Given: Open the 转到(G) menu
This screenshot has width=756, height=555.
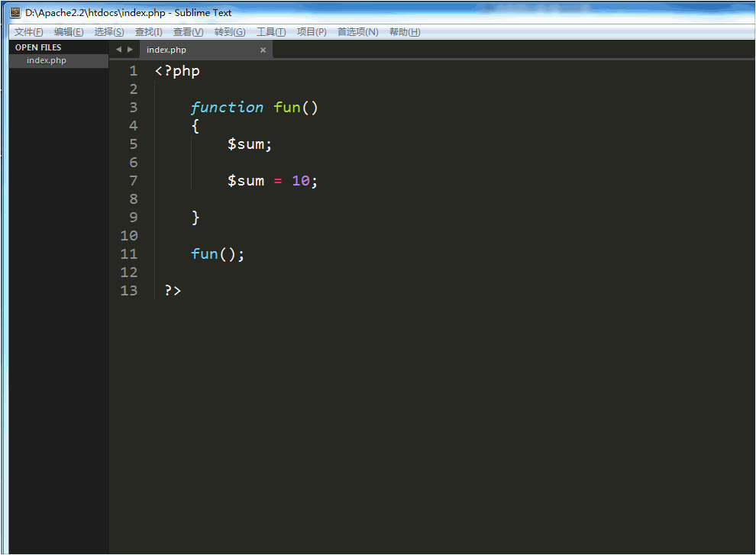Looking at the screenshot, I should point(230,32).
